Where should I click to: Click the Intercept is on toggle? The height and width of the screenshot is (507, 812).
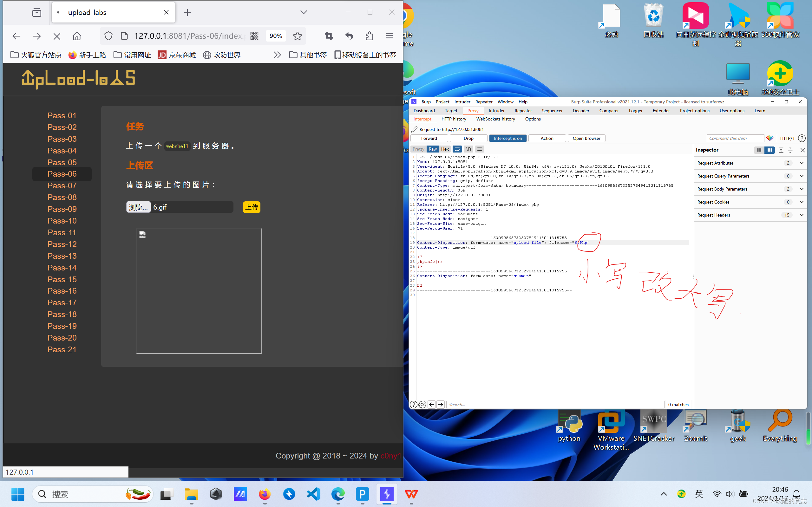point(507,138)
